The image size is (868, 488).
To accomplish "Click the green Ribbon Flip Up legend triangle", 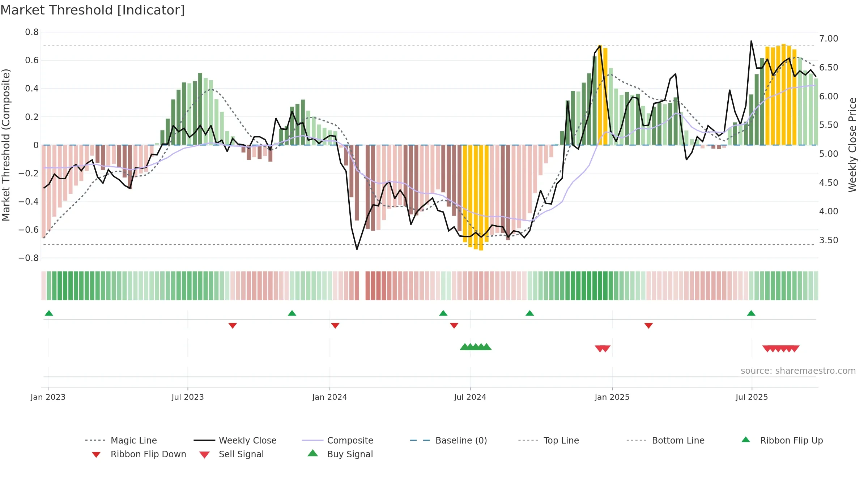I will (746, 440).
